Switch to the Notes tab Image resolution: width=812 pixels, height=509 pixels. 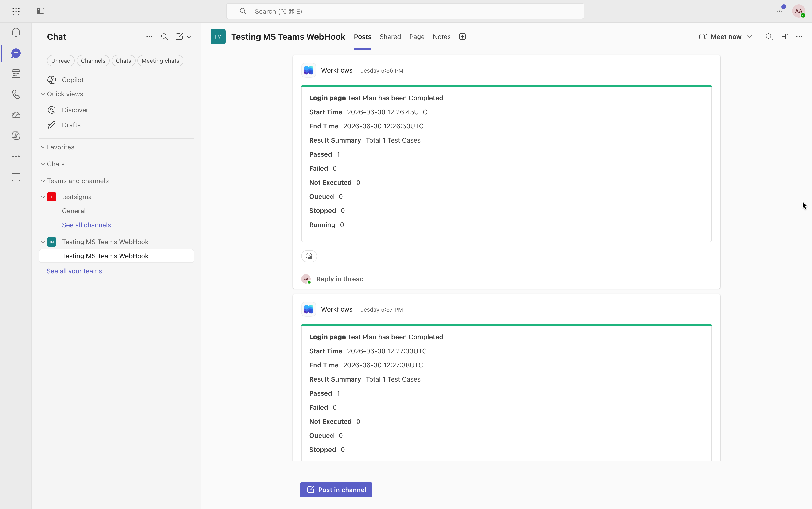[441, 37]
